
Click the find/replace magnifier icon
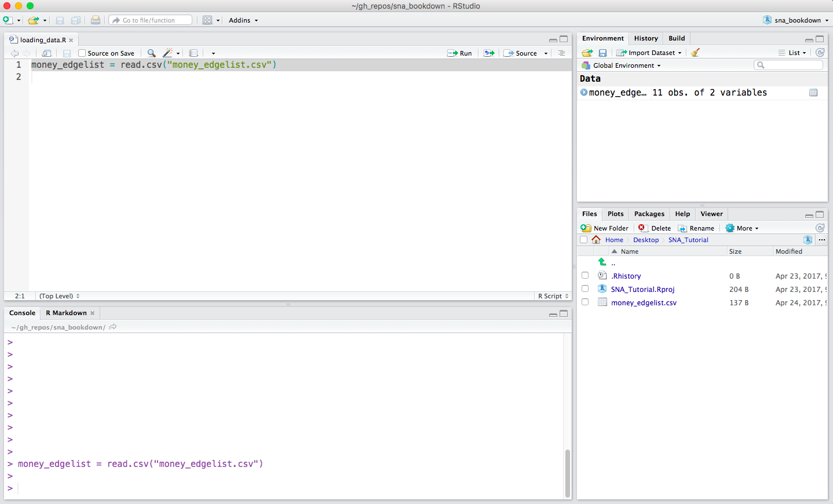(x=151, y=53)
